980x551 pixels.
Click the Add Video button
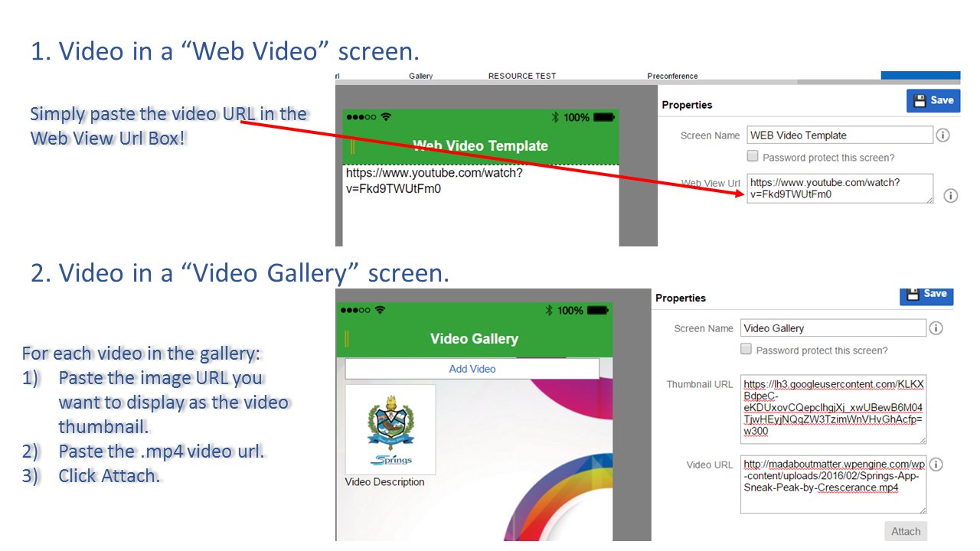472,369
